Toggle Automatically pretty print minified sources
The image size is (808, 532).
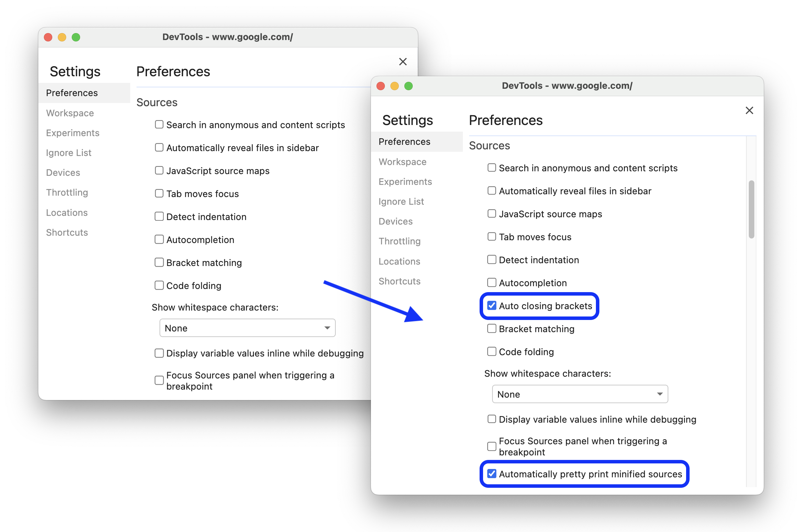click(x=491, y=473)
